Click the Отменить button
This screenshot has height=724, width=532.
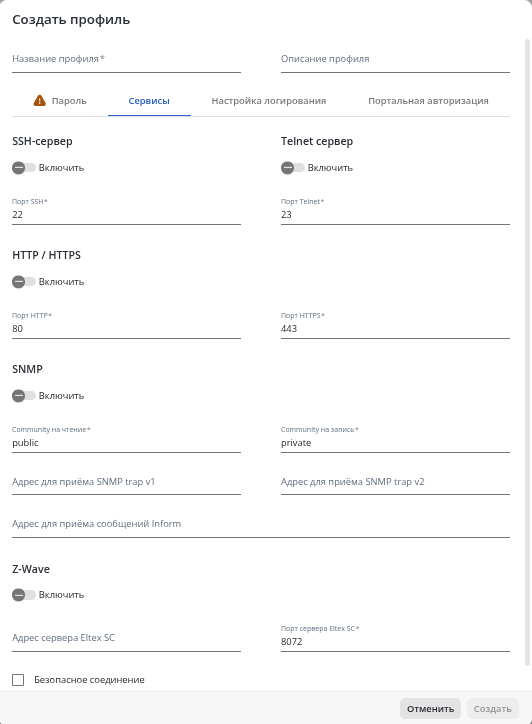tap(430, 709)
